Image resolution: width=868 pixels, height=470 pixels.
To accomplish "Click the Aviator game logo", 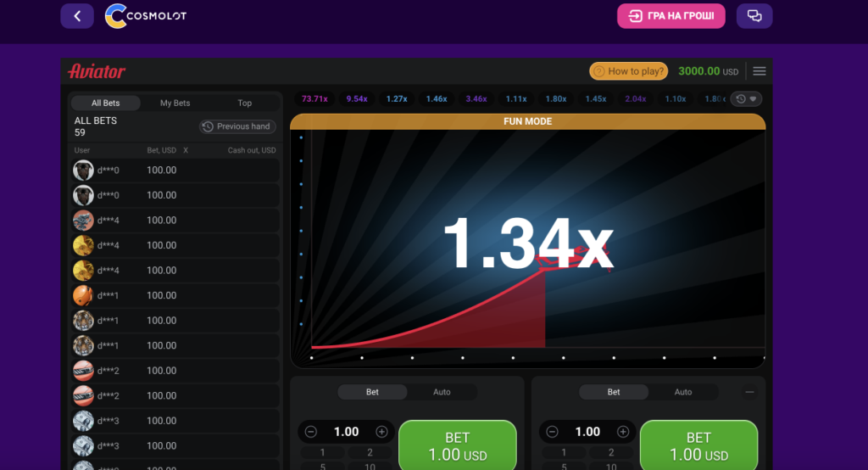I will point(97,71).
